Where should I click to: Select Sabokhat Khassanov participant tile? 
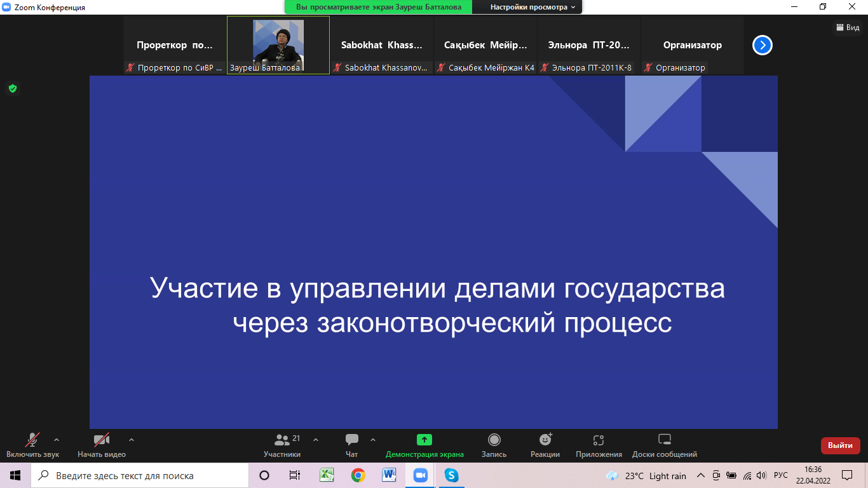tap(382, 45)
